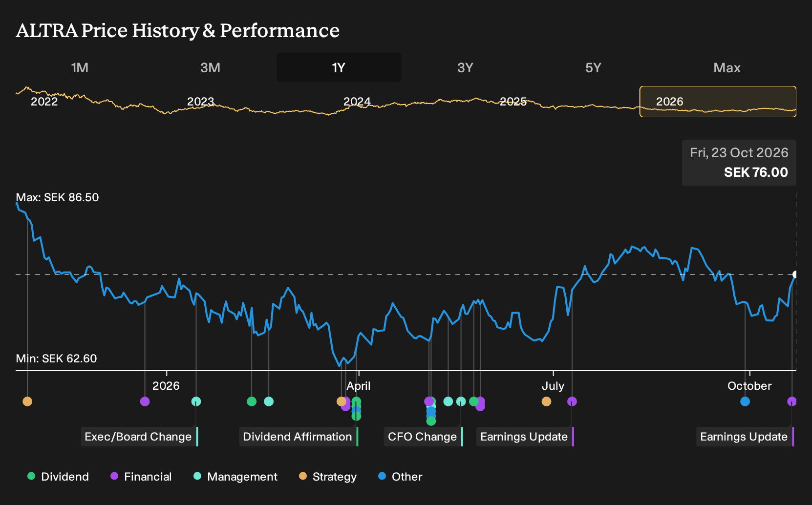Click the teal Management legend swatch
The width and height of the screenshot is (812, 505).
(197, 476)
